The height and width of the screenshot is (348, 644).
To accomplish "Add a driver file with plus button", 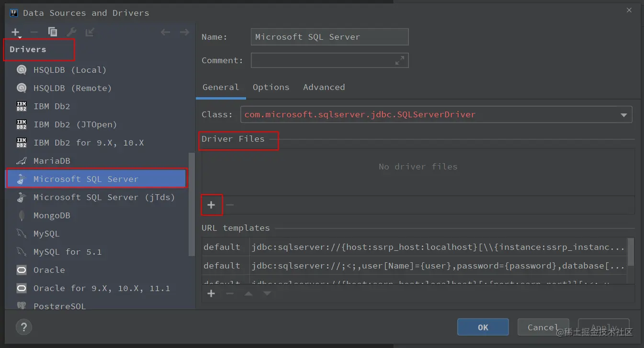I will pos(211,205).
